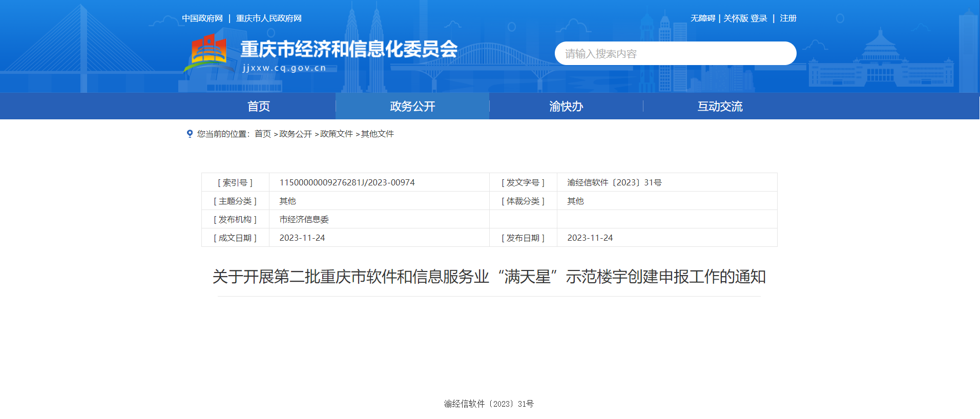Screen dimensions: 980x419
Task: Click 政务公开 in the breadcrumb path
Action: click(x=296, y=134)
